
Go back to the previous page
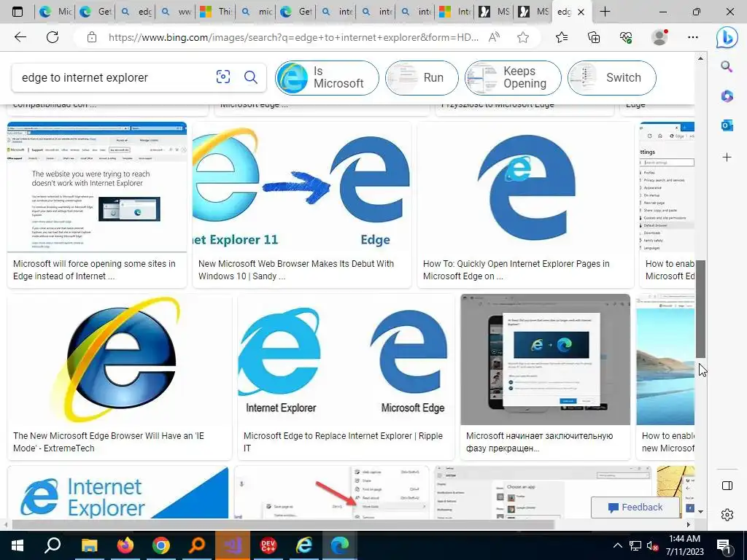pyautogui.click(x=20, y=37)
